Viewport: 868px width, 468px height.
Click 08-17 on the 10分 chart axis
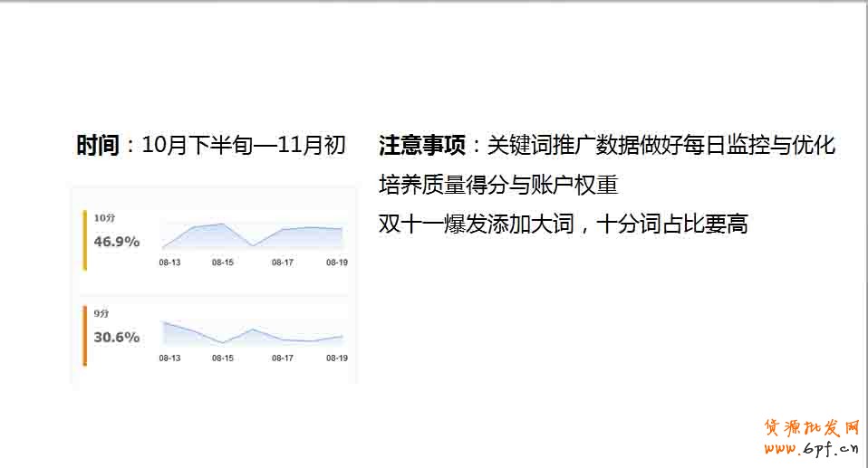tap(283, 263)
